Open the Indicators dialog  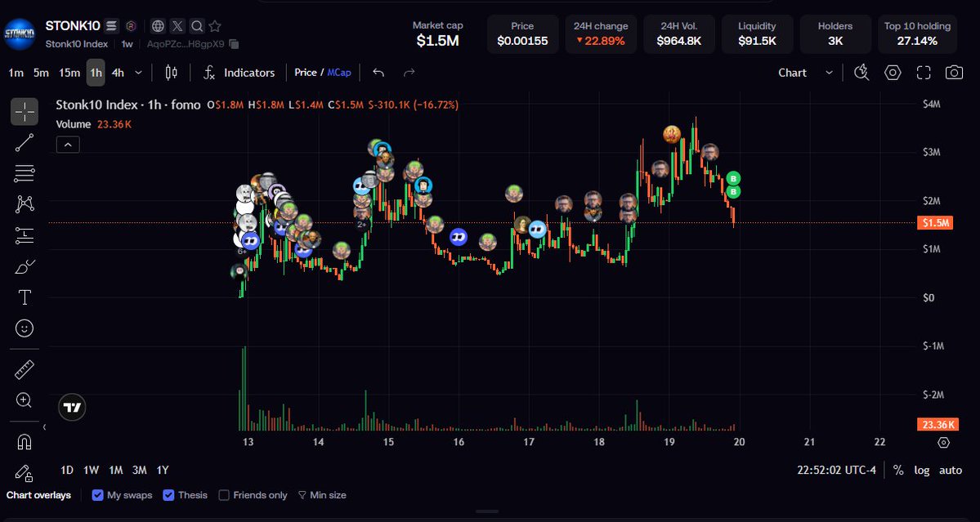pos(239,73)
